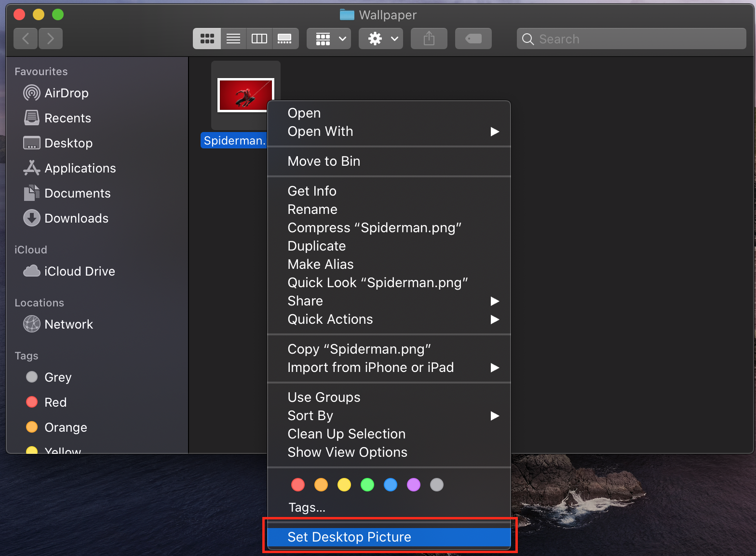Apply the blue tag color dot

(x=391, y=485)
